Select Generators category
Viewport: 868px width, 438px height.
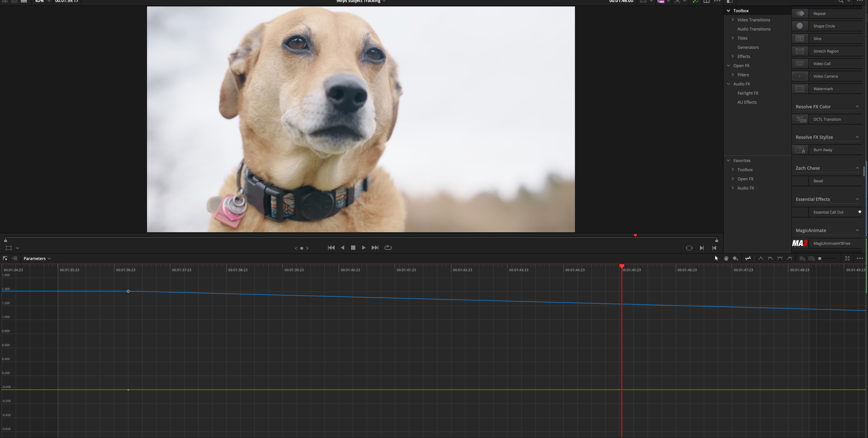pos(748,47)
